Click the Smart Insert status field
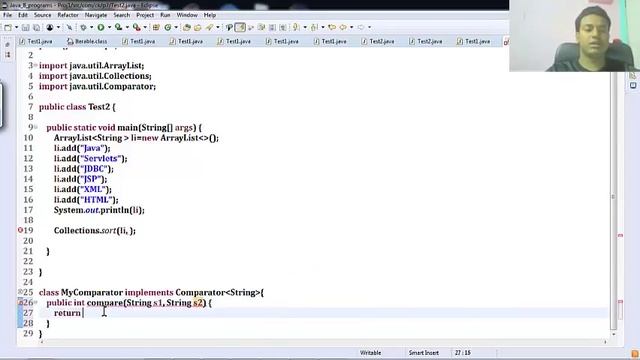 pyautogui.click(x=424, y=353)
